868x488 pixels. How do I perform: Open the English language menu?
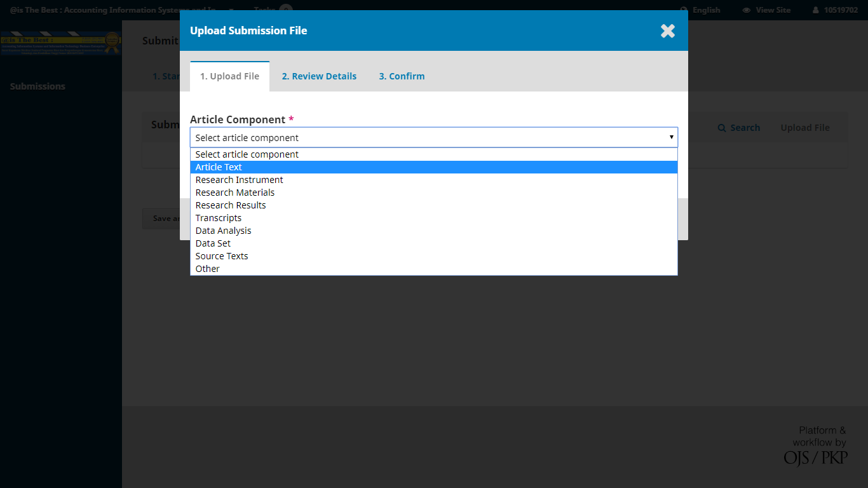tap(700, 10)
